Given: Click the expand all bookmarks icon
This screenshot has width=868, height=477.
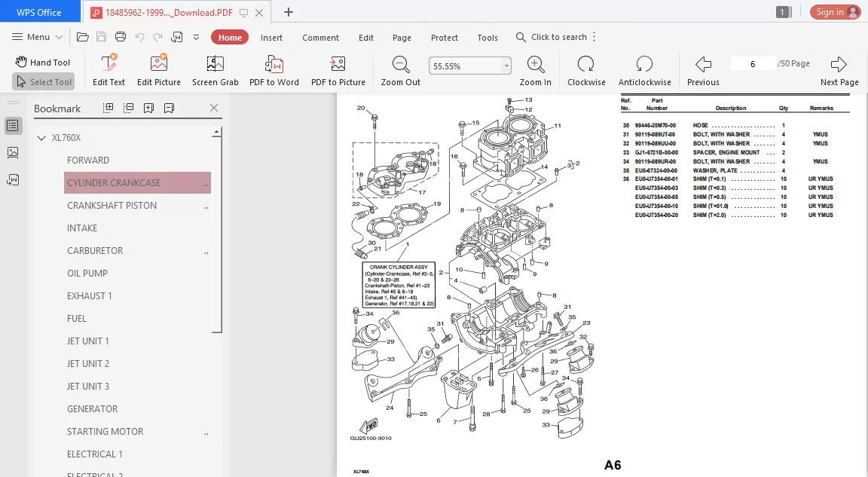Looking at the screenshot, I should click(108, 108).
